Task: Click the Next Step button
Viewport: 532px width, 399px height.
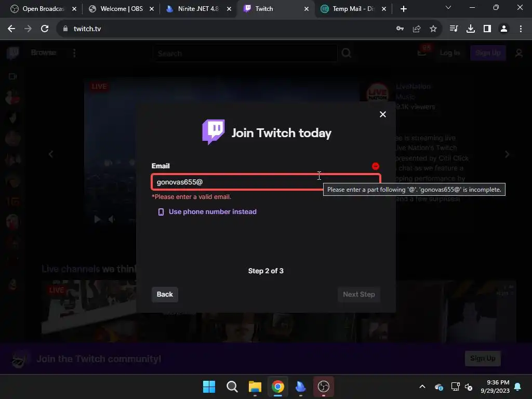Action: click(x=358, y=294)
